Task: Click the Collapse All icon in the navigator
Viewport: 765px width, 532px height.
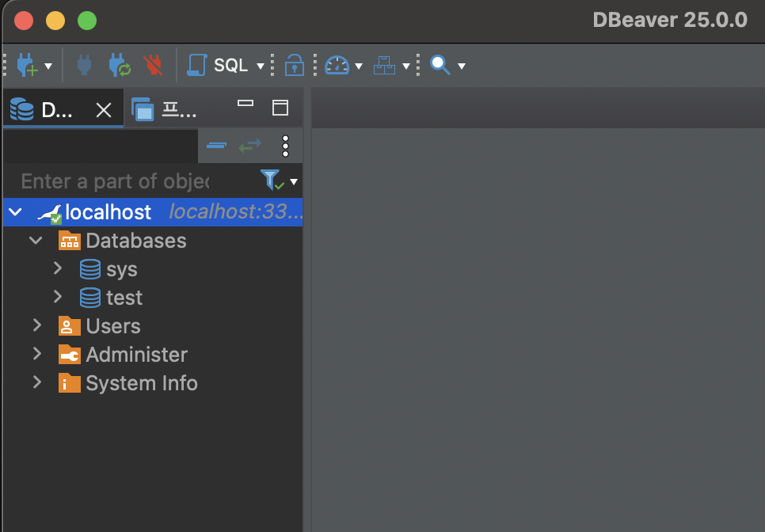Action: click(216, 146)
